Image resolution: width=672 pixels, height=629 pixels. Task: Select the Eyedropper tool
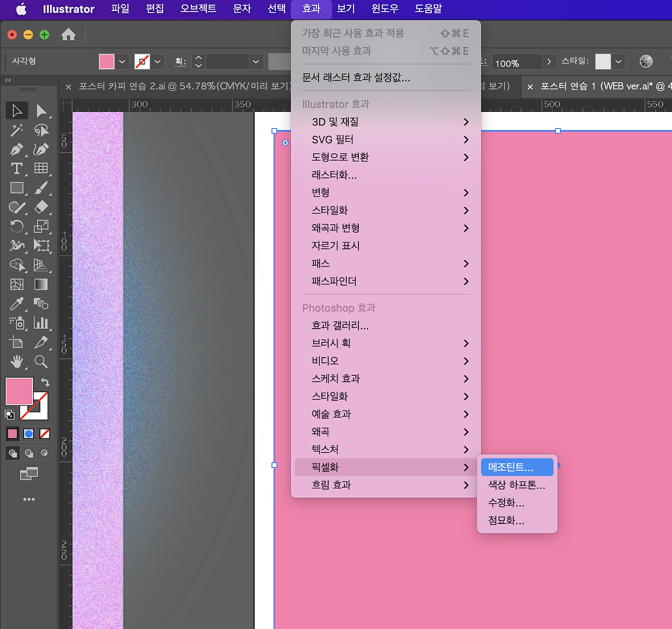[x=16, y=304]
